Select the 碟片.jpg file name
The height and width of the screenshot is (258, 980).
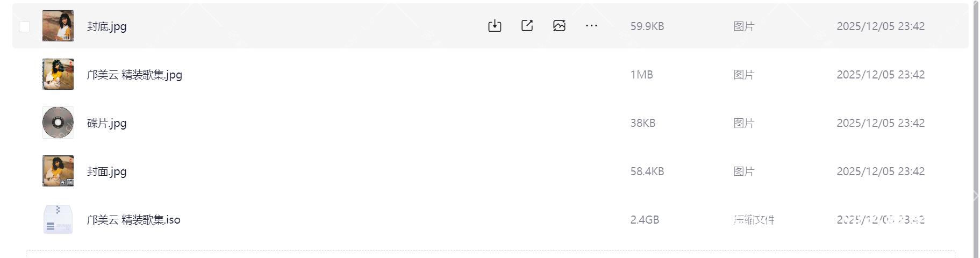[x=107, y=123]
